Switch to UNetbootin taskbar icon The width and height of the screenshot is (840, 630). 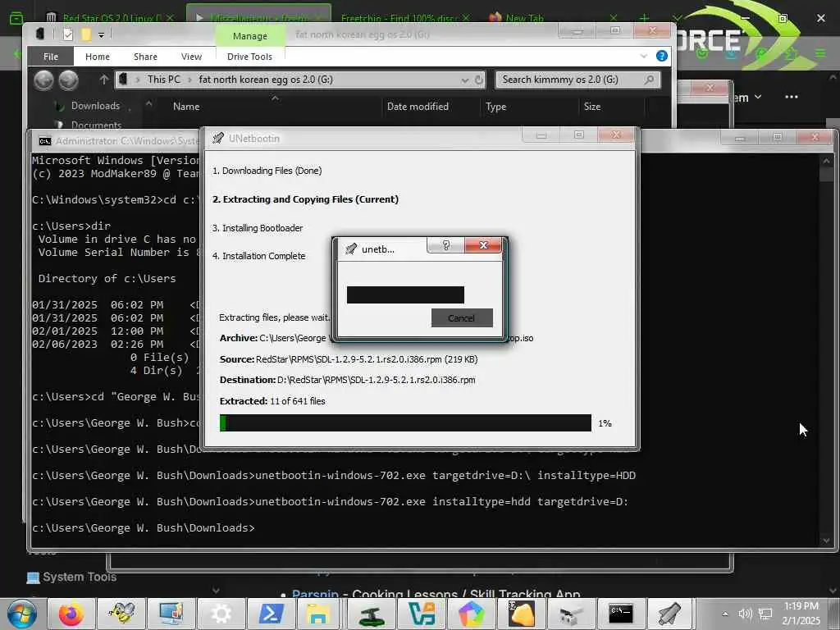pos(670,614)
